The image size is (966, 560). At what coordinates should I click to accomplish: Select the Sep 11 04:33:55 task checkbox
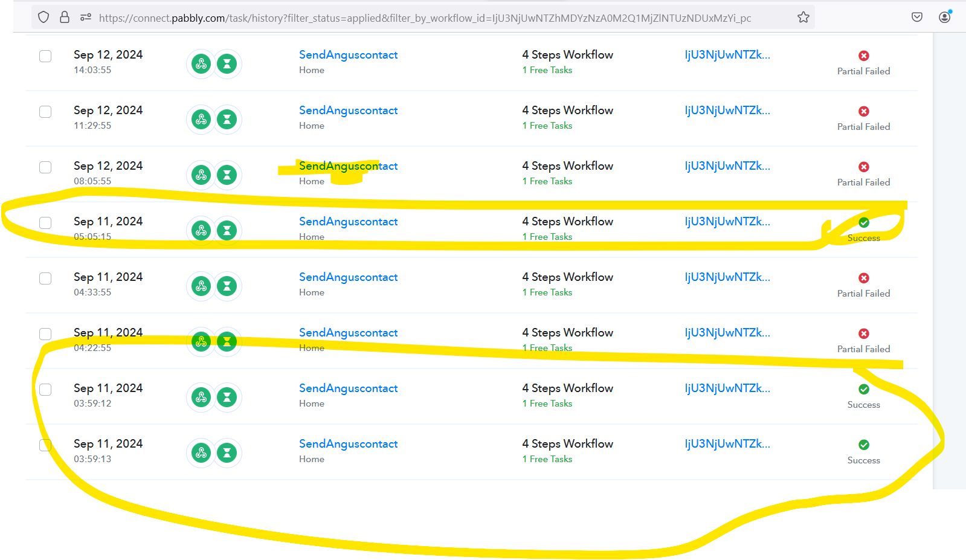tap(45, 278)
